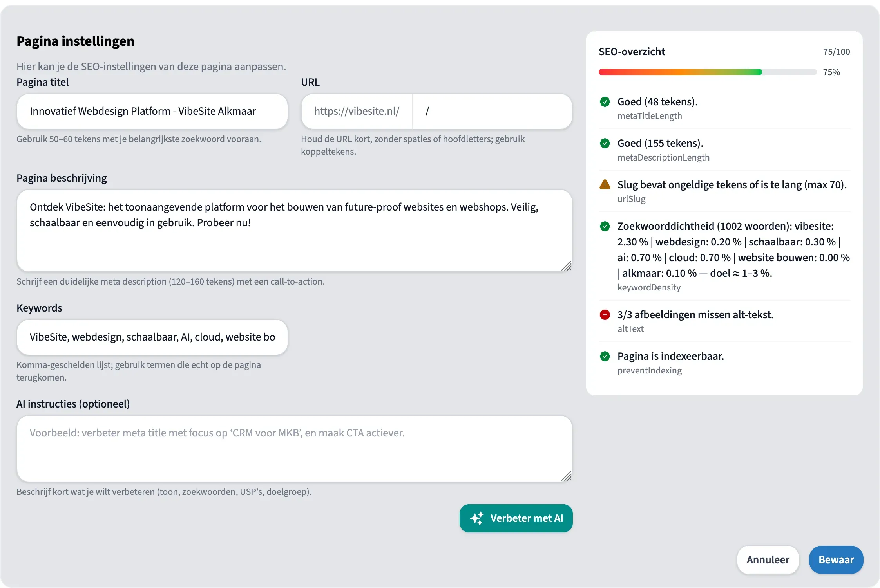The height and width of the screenshot is (588, 880).
Task: Click the Verbeter met AI button label
Action: pos(526,518)
